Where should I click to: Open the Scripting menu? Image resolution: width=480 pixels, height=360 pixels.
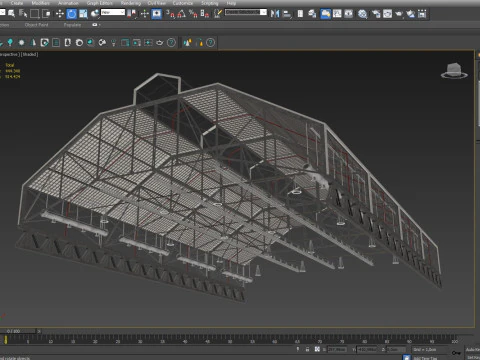[x=210, y=3]
